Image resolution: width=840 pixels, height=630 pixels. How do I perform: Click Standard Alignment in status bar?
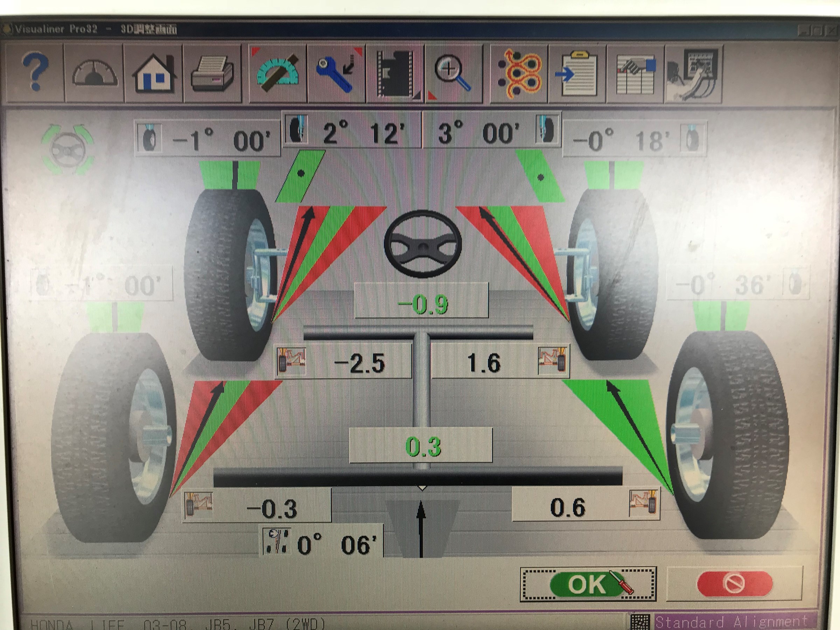[x=731, y=622]
